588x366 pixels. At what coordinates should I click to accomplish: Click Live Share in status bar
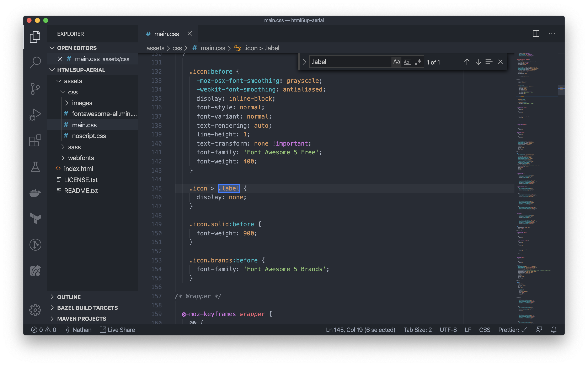click(x=118, y=330)
